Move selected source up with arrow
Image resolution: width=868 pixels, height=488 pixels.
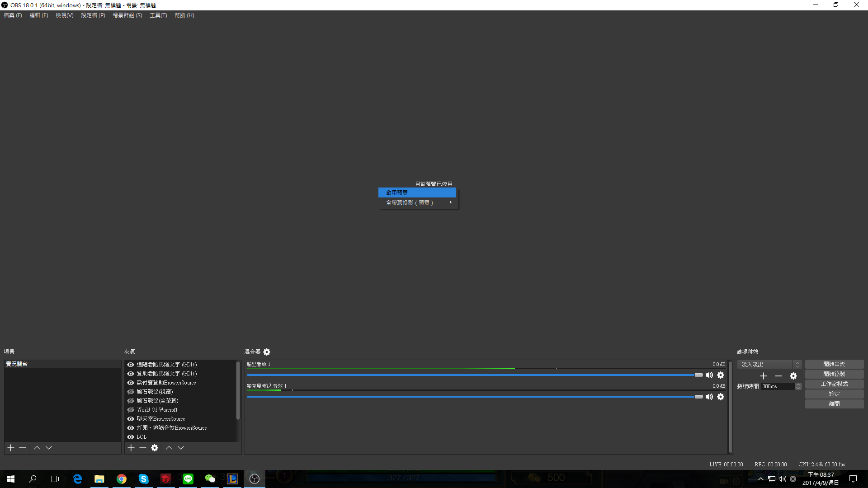click(x=169, y=448)
